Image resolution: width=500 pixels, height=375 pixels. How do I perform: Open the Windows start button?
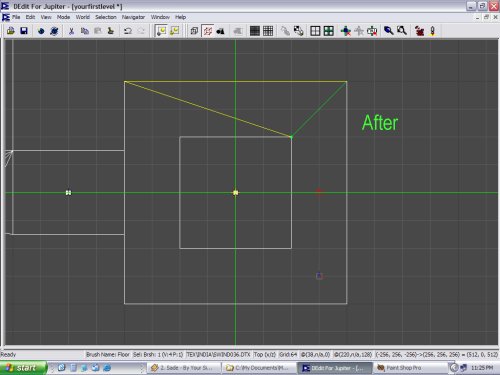[x=23, y=368]
